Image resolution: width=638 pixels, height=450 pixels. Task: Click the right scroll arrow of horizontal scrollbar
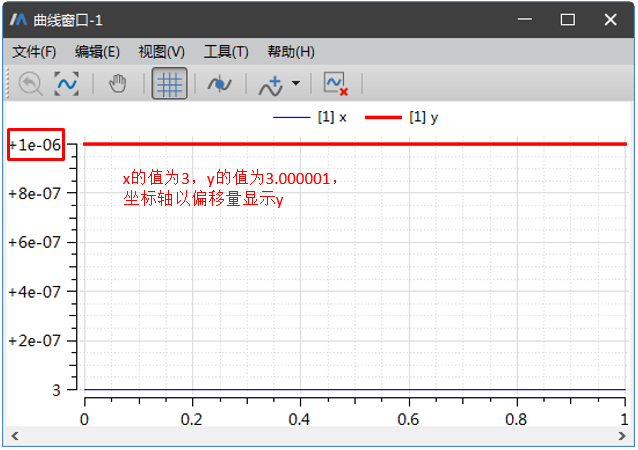click(x=625, y=436)
